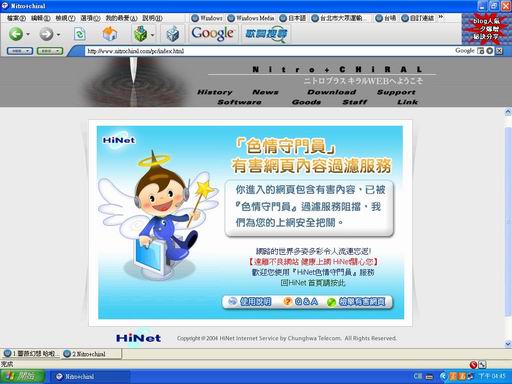Open the History page link
The width and height of the screenshot is (512, 384).
pos(215,92)
